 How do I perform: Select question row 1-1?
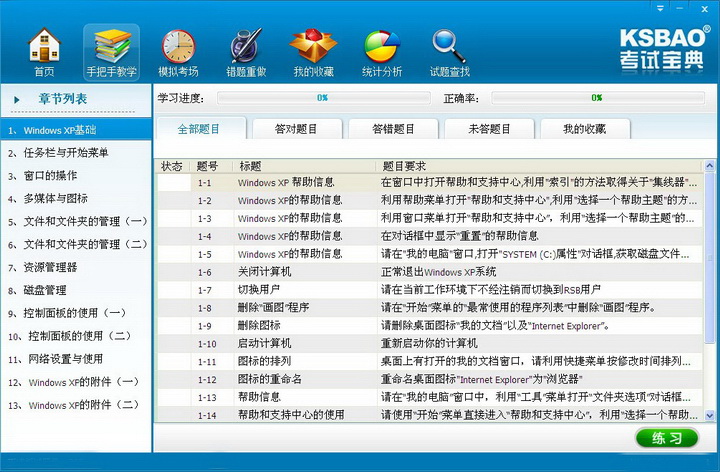[429, 182]
